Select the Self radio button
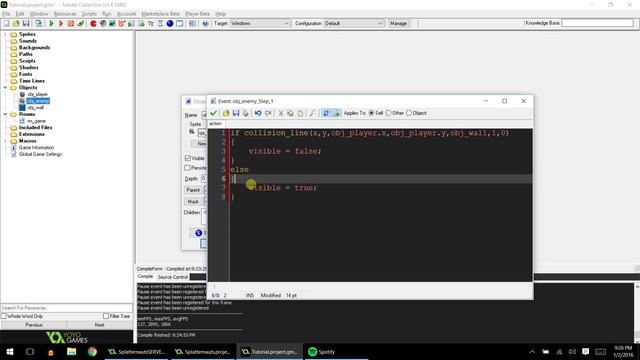 click(x=371, y=113)
